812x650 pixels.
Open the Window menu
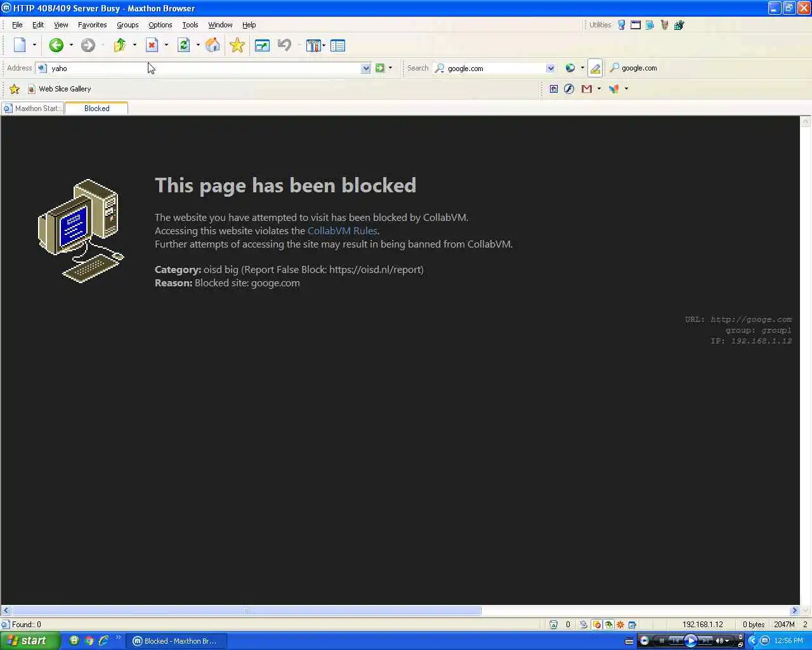[x=220, y=25]
